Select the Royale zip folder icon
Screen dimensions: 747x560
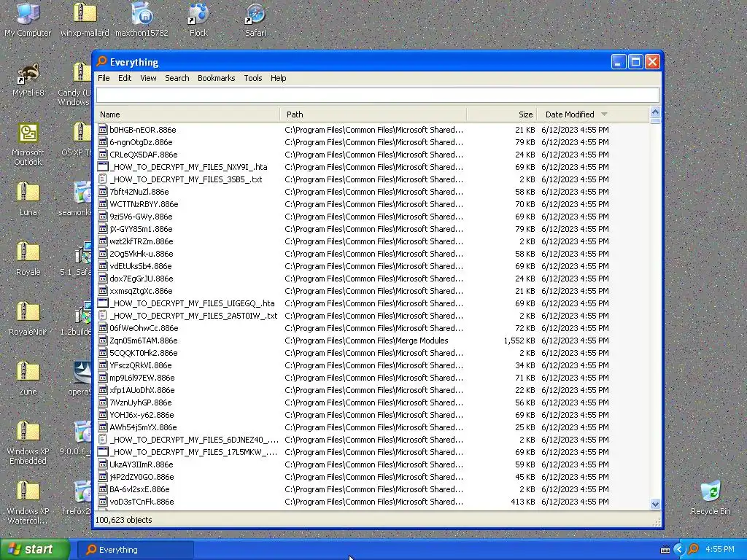click(x=28, y=253)
